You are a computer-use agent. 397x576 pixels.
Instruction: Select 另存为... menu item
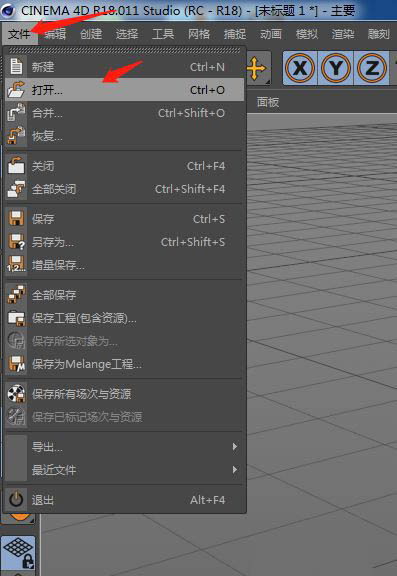124,242
